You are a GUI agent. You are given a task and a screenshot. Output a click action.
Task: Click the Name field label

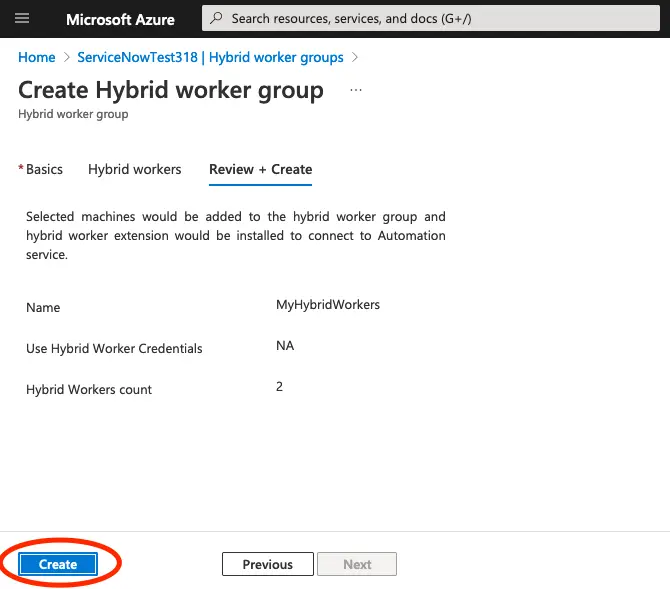tap(43, 307)
